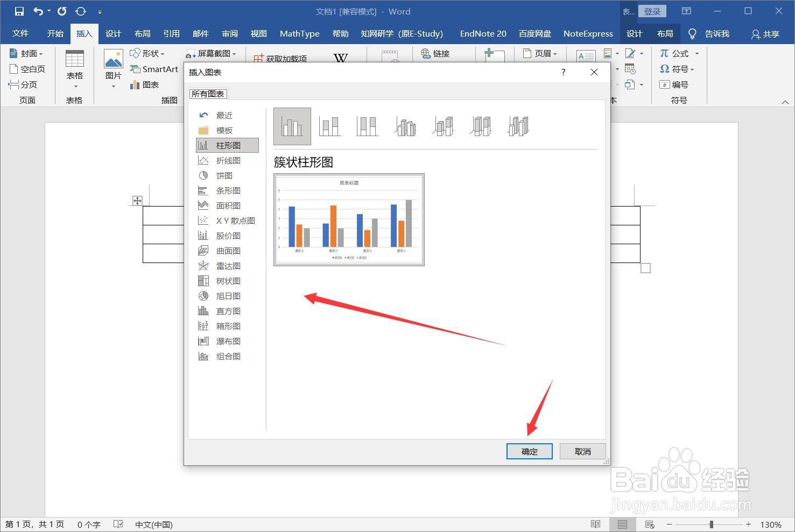Viewport: 795px width, 532px height.
Task: Click the zoom in plus button
Action: tap(748, 524)
